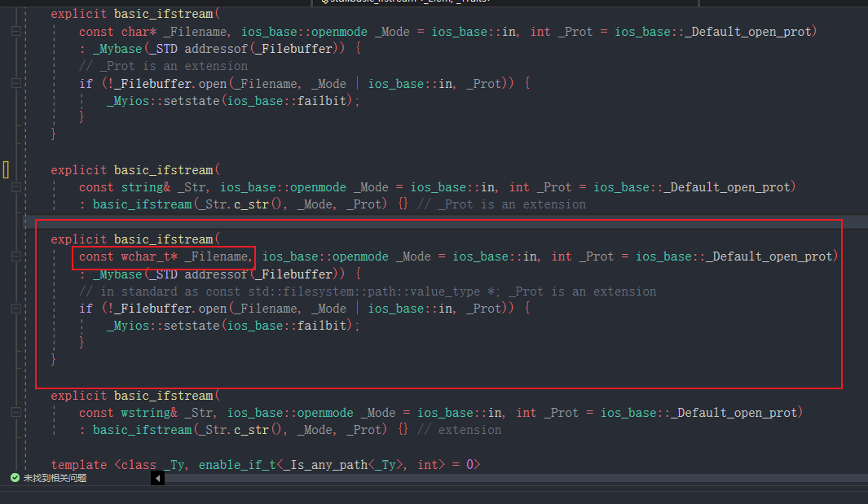Collapse fold marker beside const wstring& line

[16, 413]
